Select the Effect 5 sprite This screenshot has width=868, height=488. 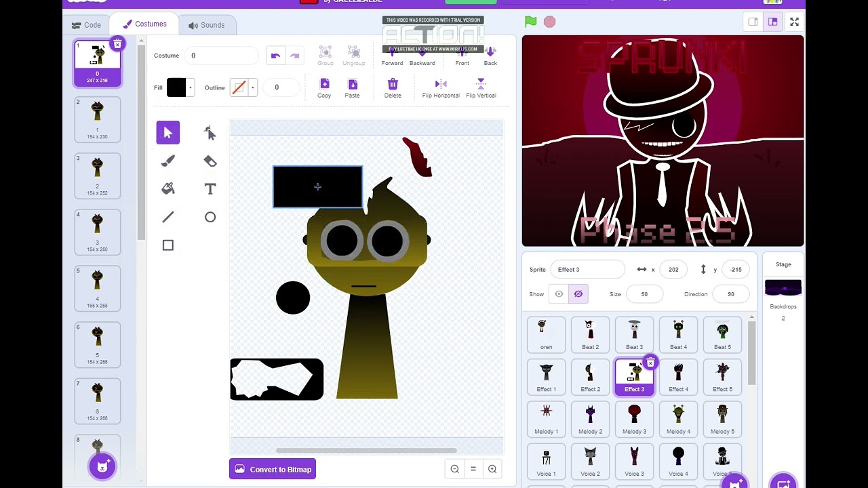pos(722,377)
